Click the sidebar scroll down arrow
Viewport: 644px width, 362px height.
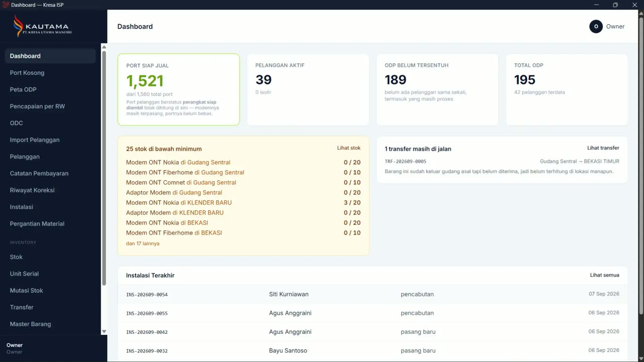pos(104,331)
